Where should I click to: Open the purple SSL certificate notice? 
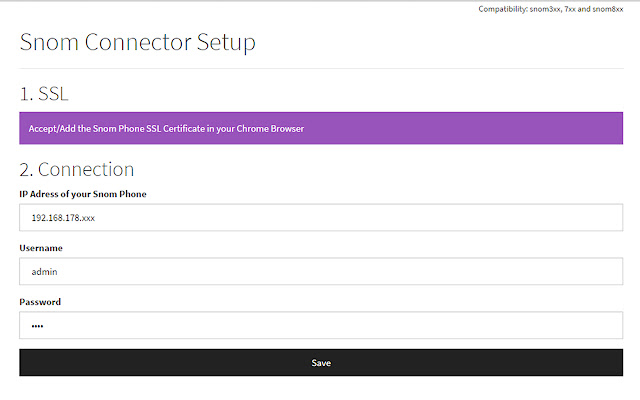coord(321,128)
